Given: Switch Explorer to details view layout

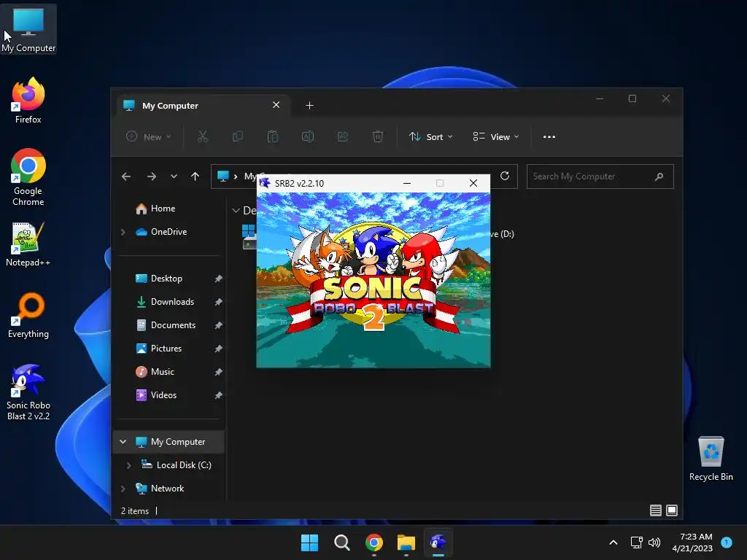Looking at the screenshot, I should [x=656, y=510].
